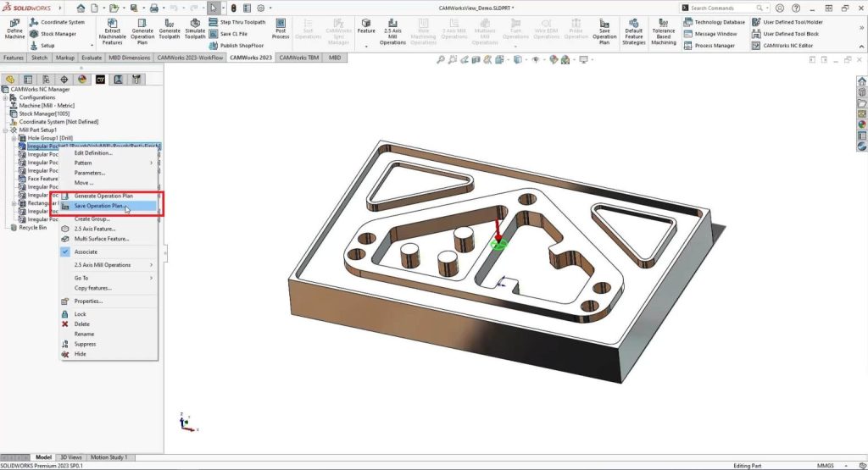Viewport: 868px width, 470px height.
Task: Open the MMGS units status entry
Action: pyautogui.click(x=826, y=466)
